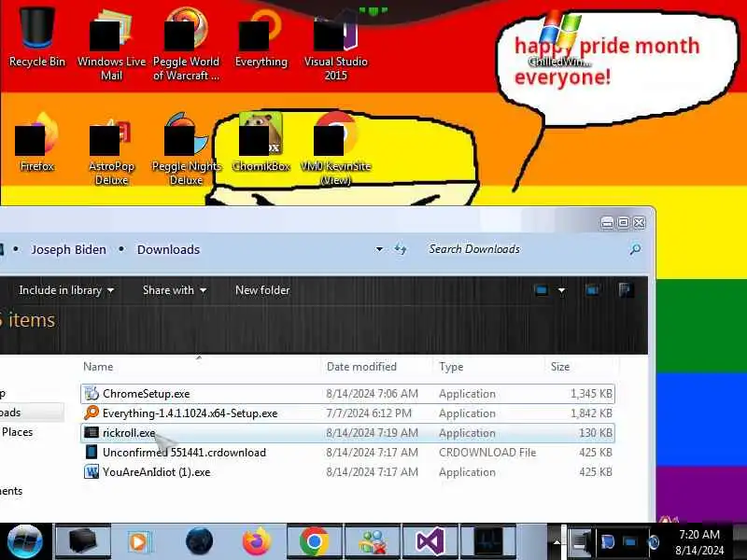Screen dimensions: 747x560
Task: Sort by the Name column header
Action: tap(98, 367)
